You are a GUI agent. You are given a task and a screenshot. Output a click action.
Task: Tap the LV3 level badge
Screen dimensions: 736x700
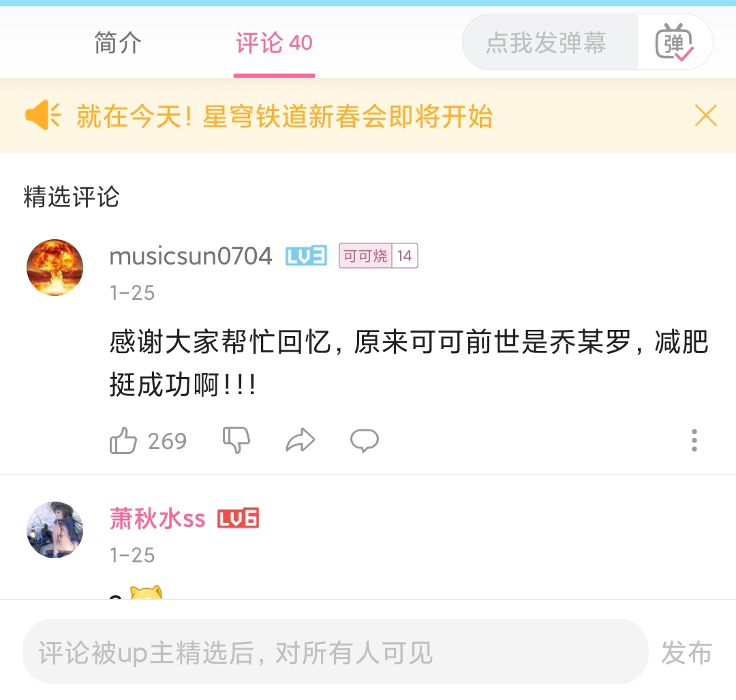pos(306,256)
